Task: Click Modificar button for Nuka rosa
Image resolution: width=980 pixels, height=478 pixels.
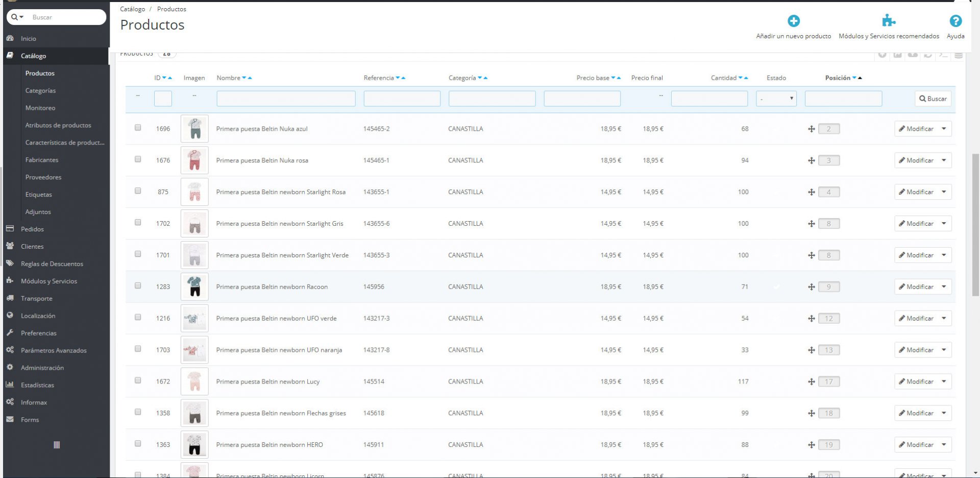Action: click(x=916, y=160)
